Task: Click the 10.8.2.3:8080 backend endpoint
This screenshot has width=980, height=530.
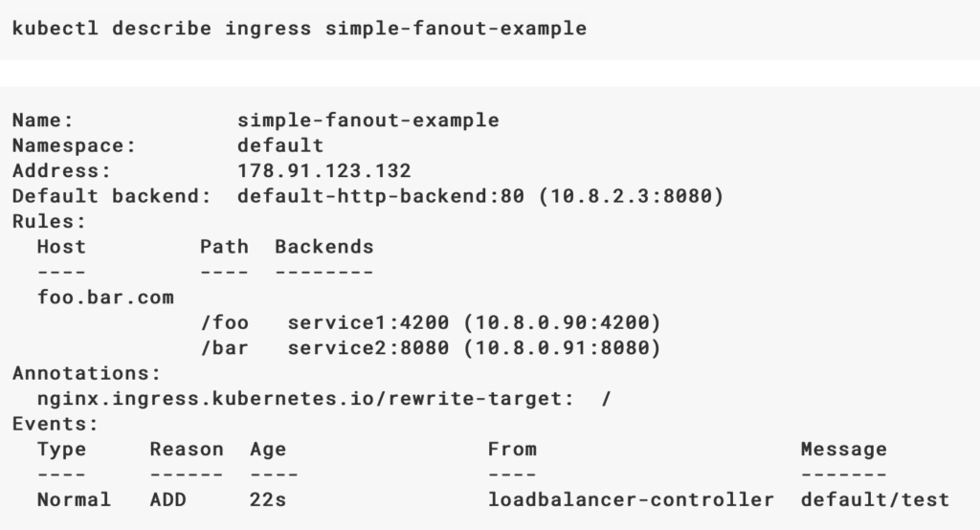Action: [x=631, y=196]
